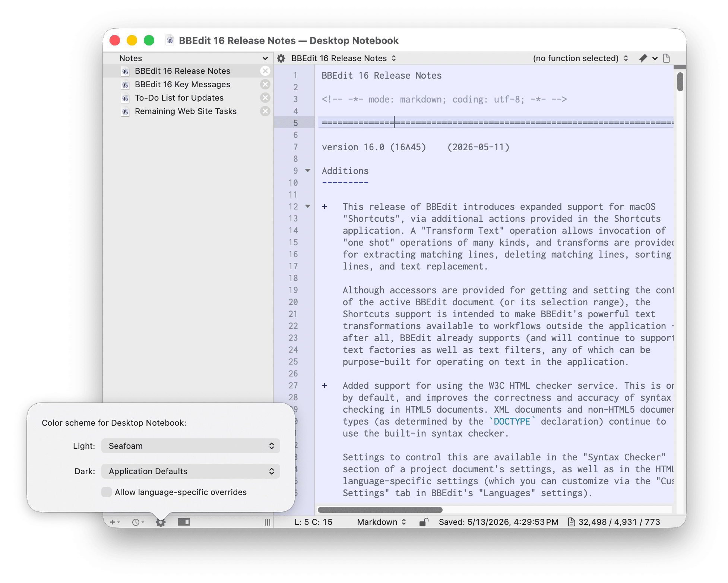This screenshot has height=583, width=728.
Task: Click the sidebar resize handle icon
Action: (267, 522)
